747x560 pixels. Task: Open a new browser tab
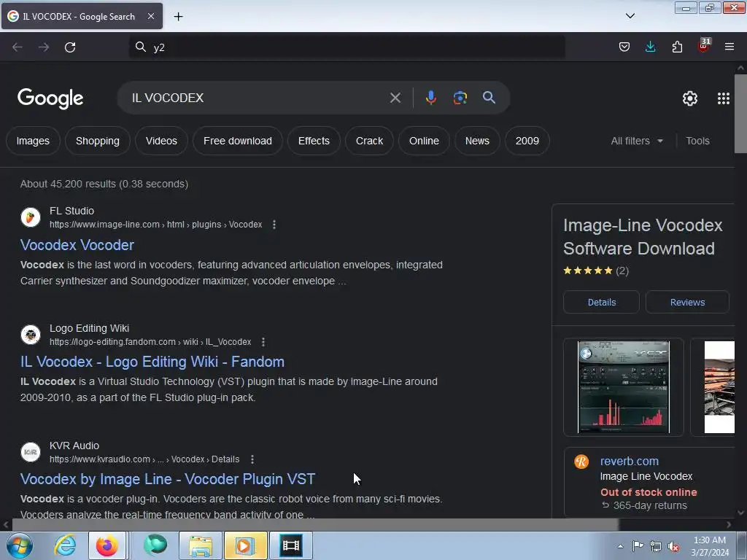(x=178, y=17)
